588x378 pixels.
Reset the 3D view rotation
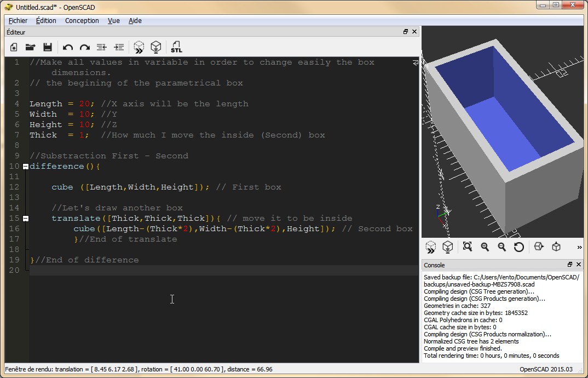pos(519,247)
